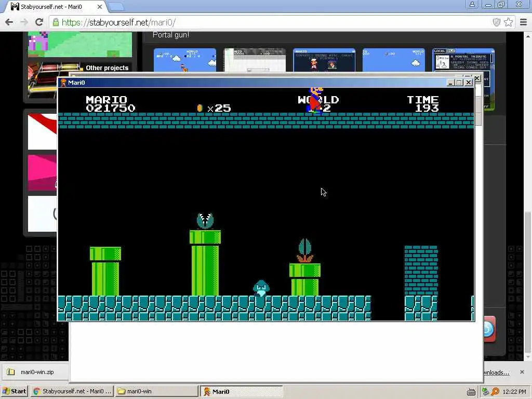The image size is (532, 399).
Task: Minimize the Mari0 game window
Action: [450, 83]
